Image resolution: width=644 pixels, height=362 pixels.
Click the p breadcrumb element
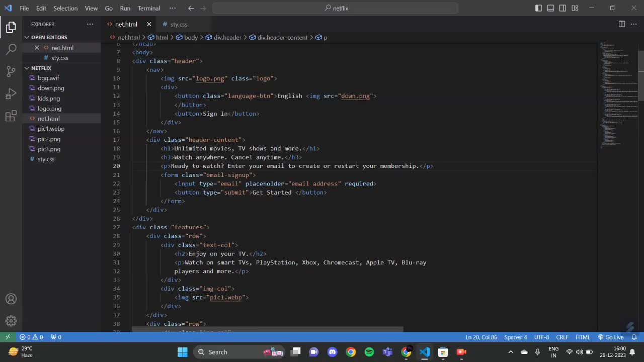321,37
